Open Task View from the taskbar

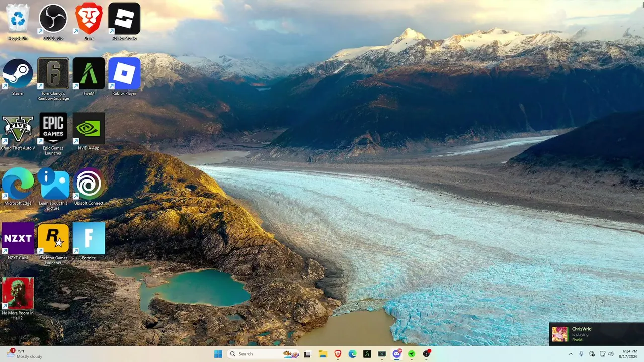pyautogui.click(x=307, y=354)
